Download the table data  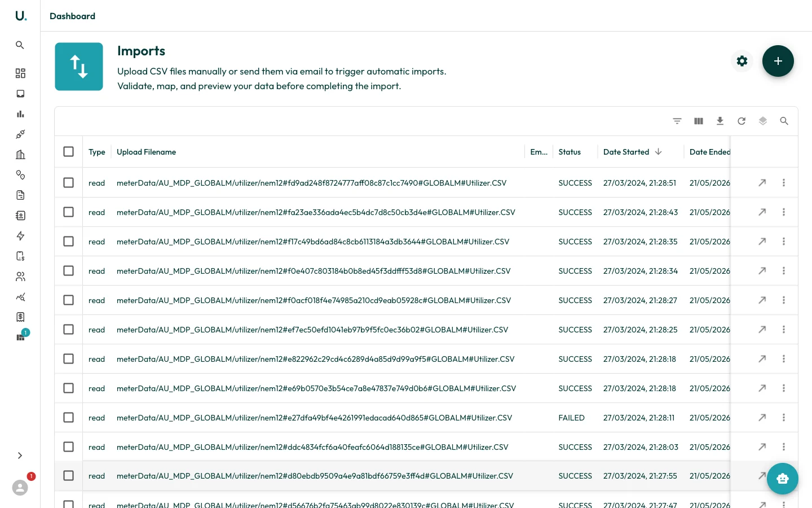point(720,121)
